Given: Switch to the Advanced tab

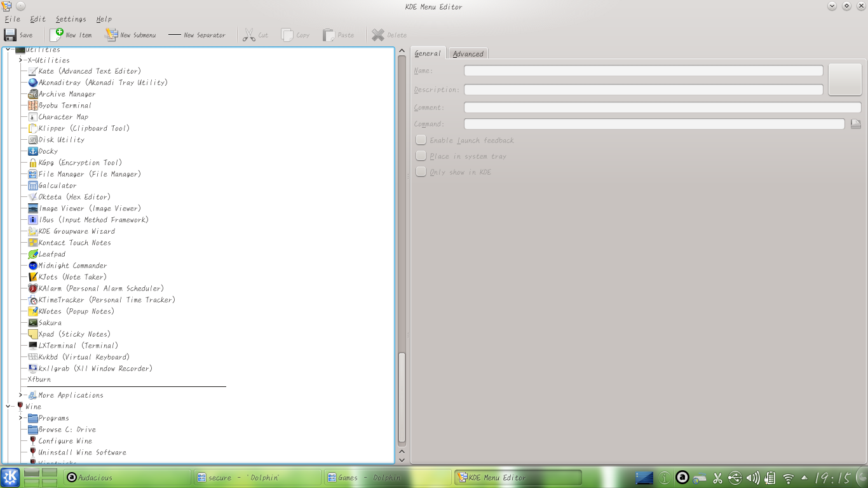Looking at the screenshot, I should pyautogui.click(x=468, y=54).
